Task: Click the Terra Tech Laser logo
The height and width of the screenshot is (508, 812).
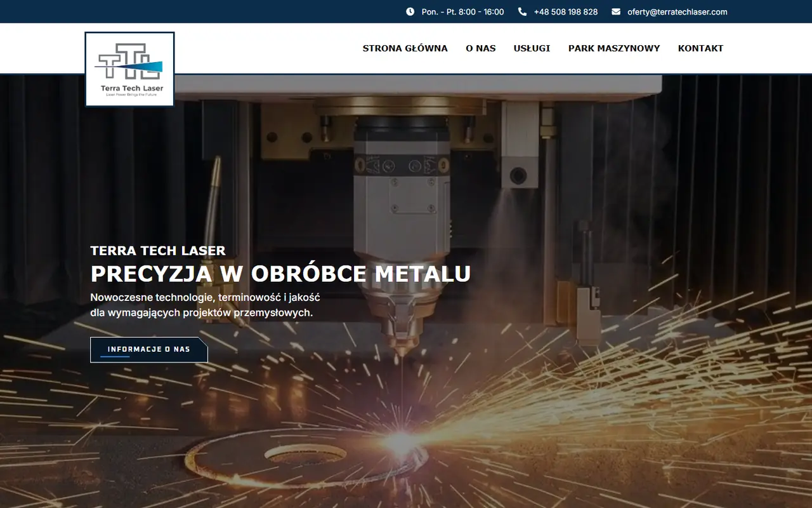Action: tap(129, 69)
